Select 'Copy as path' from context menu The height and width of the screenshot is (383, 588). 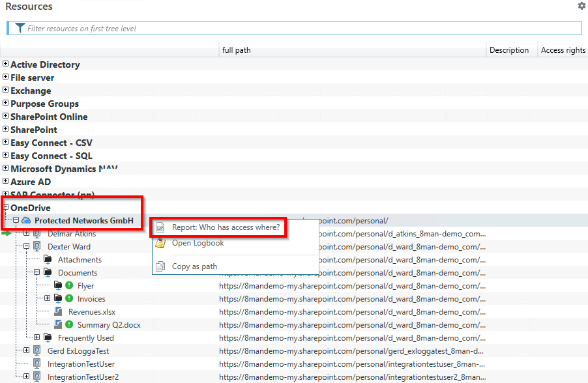pyautogui.click(x=194, y=266)
